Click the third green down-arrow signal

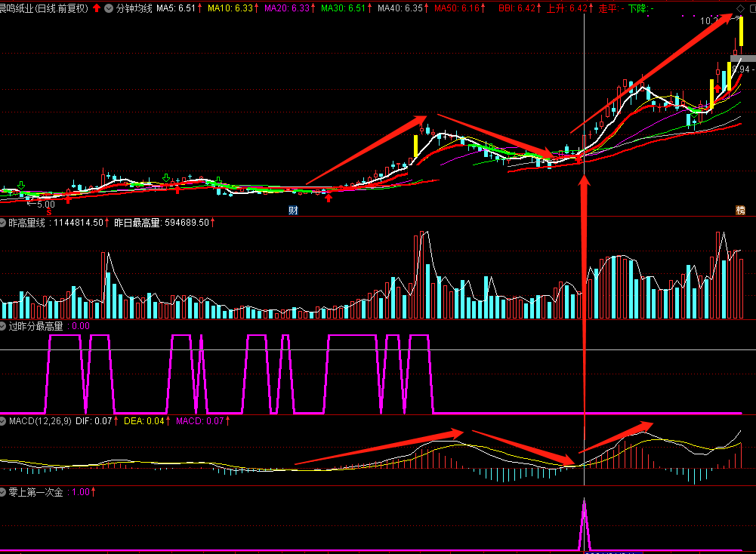(x=218, y=180)
